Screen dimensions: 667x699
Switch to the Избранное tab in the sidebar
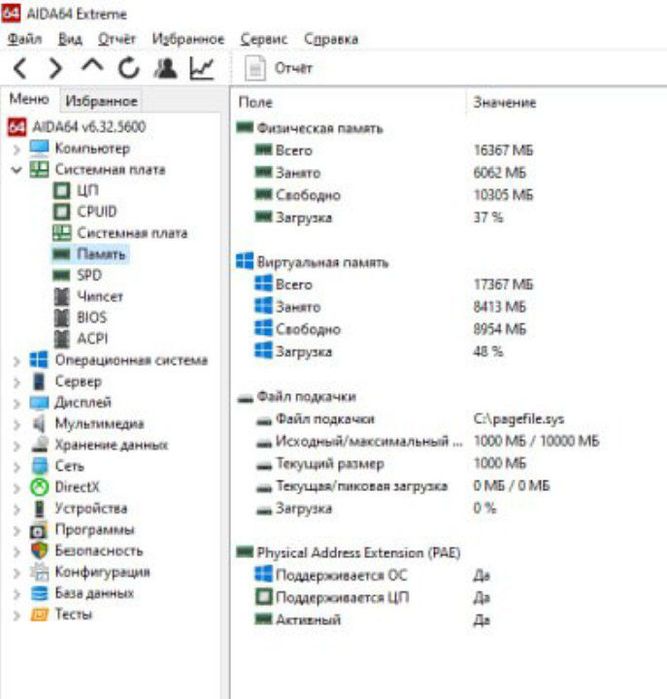(x=101, y=101)
